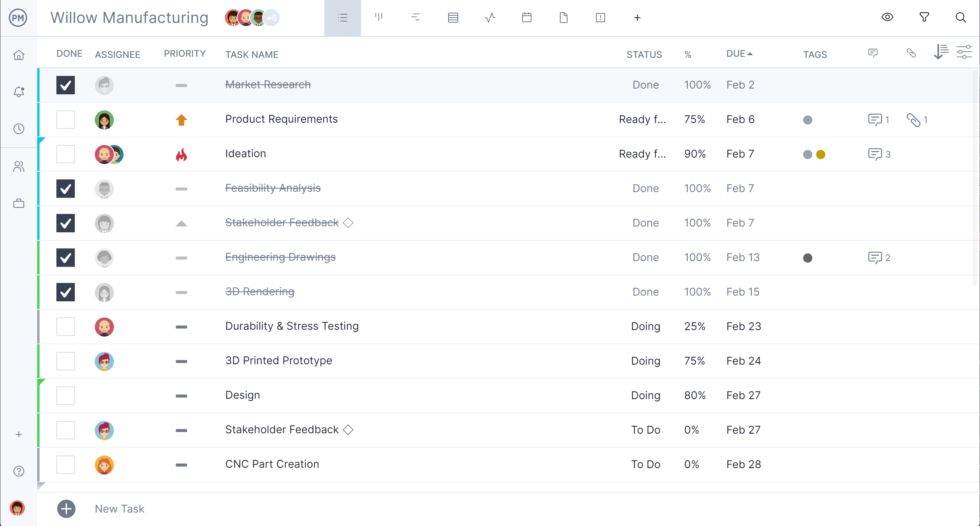Switch to the Board view
The image size is (980, 526).
point(378,18)
